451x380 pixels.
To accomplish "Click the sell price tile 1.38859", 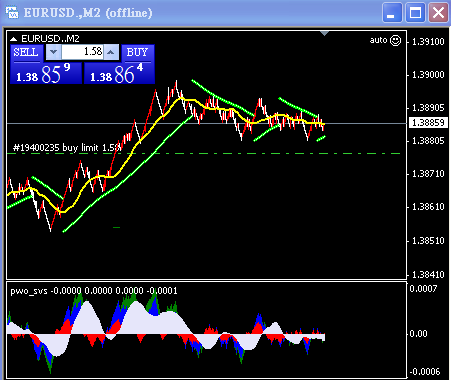I will click(x=46, y=74).
